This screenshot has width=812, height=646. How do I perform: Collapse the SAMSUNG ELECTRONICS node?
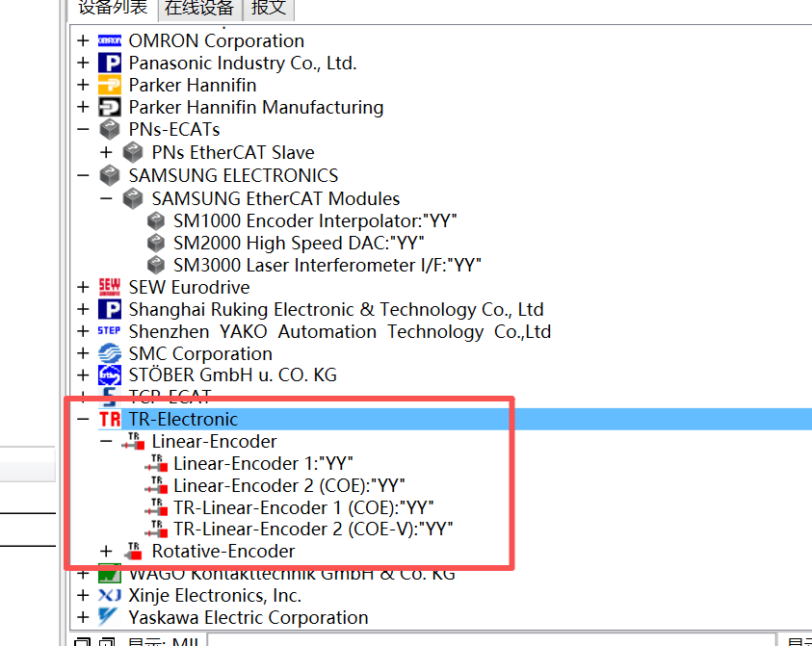pos(83,175)
